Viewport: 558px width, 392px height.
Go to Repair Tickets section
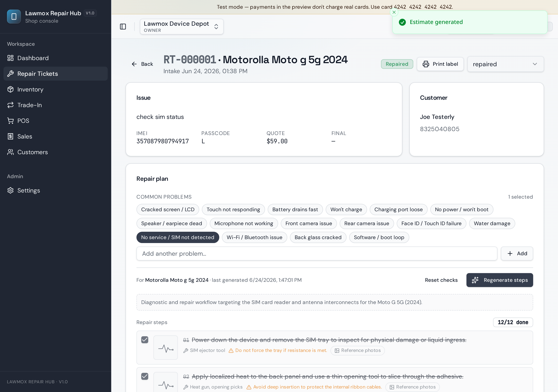pos(55,74)
